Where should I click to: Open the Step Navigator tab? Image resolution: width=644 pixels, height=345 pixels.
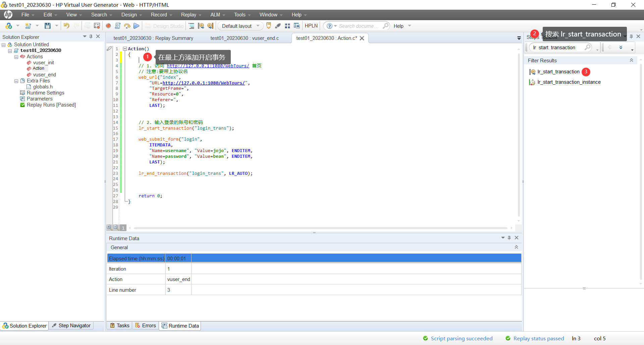(71, 326)
